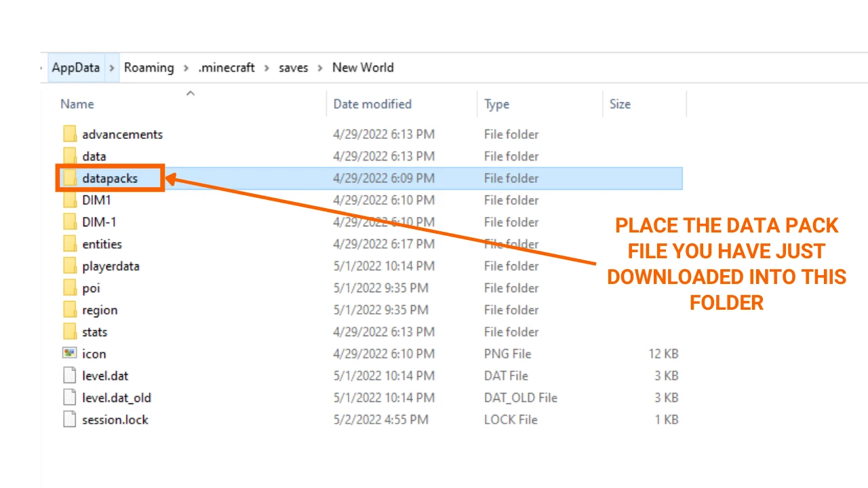
Task: Click the poi folder name
Action: [91, 288]
